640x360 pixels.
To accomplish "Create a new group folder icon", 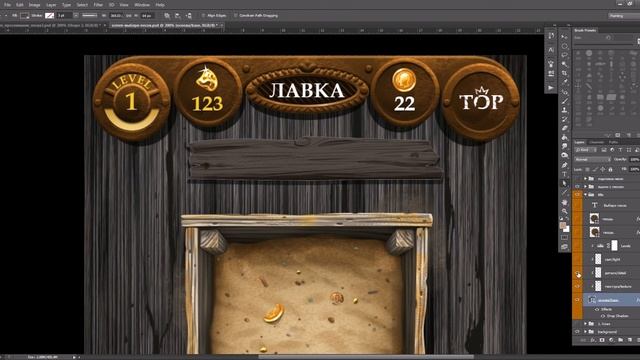I will click(x=620, y=340).
